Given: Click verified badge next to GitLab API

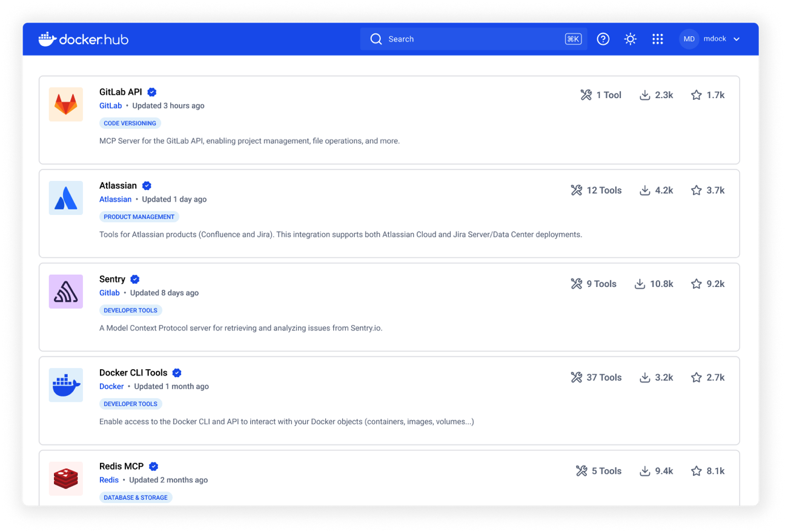Looking at the screenshot, I should [x=152, y=92].
